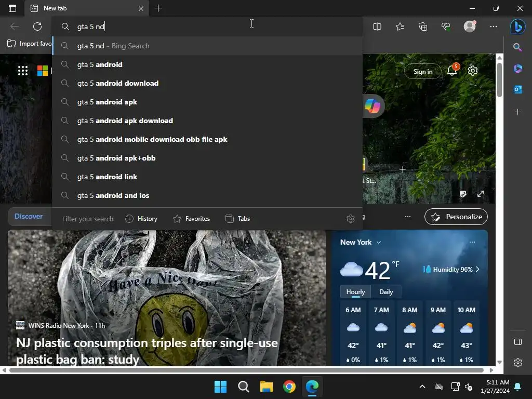This screenshot has width=532, height=399.
Task: Open Collections toolbar icon
Action: tap(423, 26)
